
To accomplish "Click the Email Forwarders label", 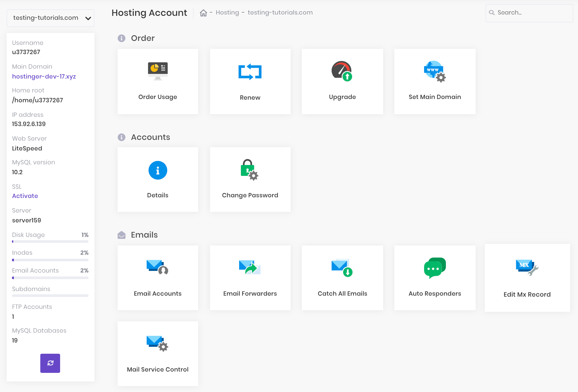I will [x=250, y=294].
